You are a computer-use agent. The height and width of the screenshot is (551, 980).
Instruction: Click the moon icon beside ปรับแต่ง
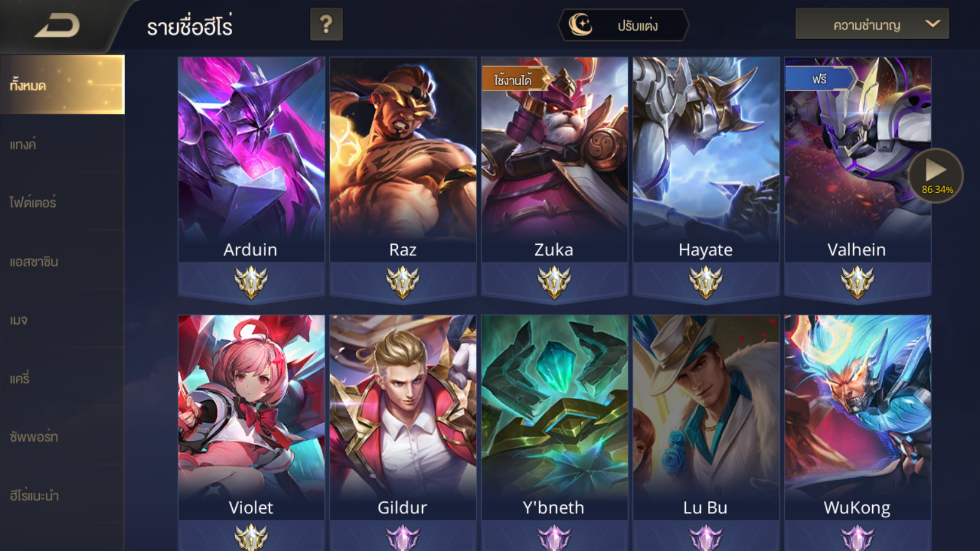[580, 24]
